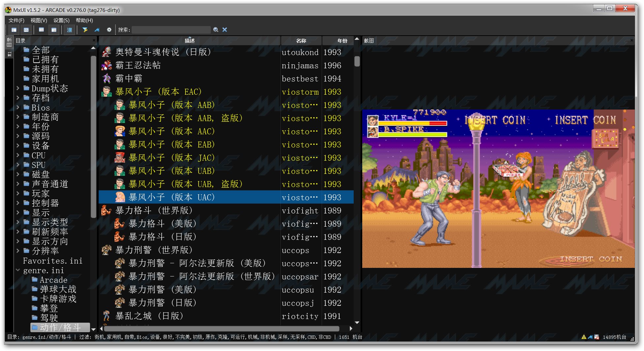Viewport: 644px width, 351px height.
Task: Open the 视图(V) menu
Action: 39,20
